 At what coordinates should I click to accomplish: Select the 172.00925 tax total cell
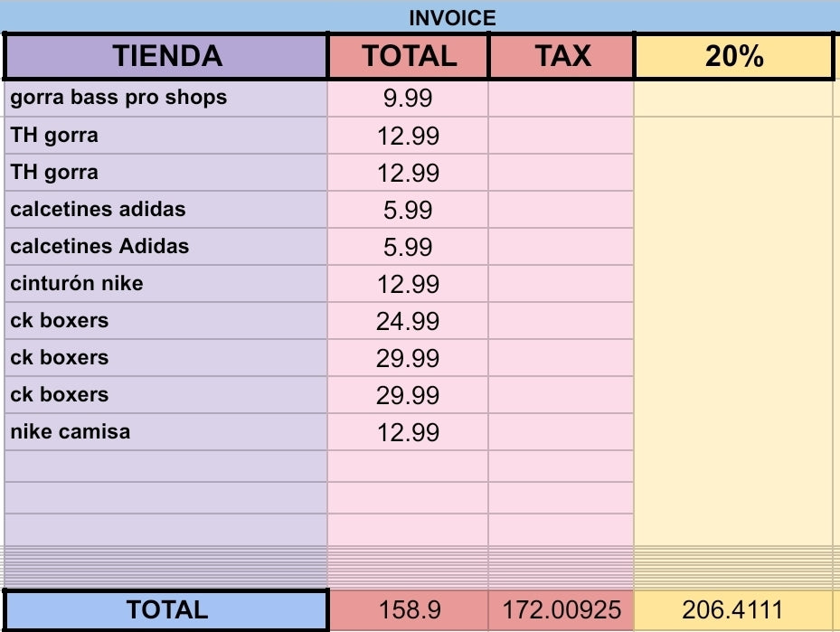coord(562,610)
